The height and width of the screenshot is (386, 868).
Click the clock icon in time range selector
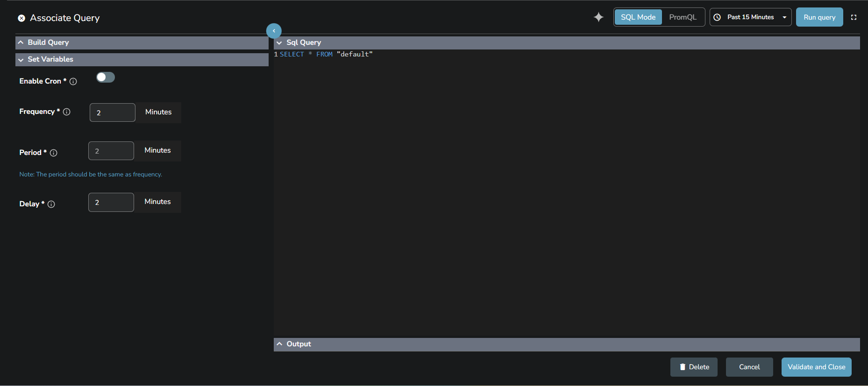pos(717,17)
